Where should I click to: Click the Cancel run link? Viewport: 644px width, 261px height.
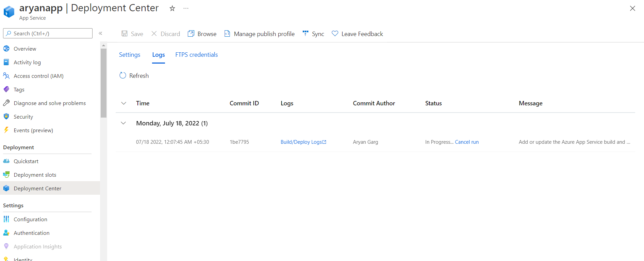click(x=467, y=142)
